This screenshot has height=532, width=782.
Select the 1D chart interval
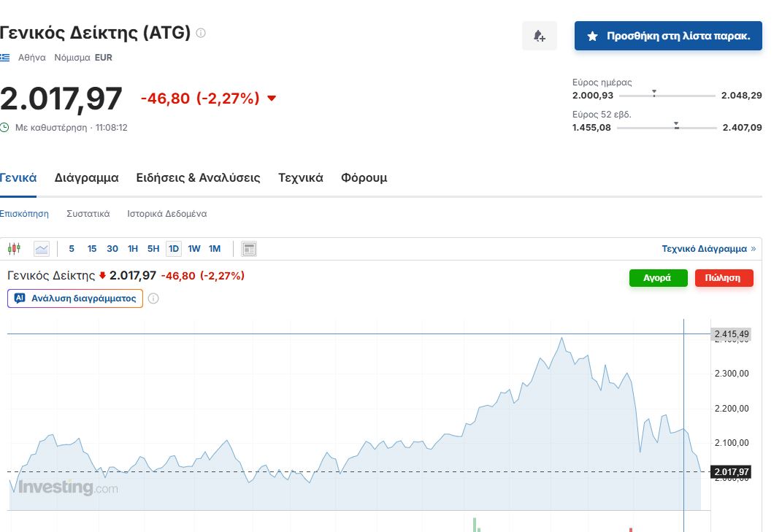click(x=174, y=249)
